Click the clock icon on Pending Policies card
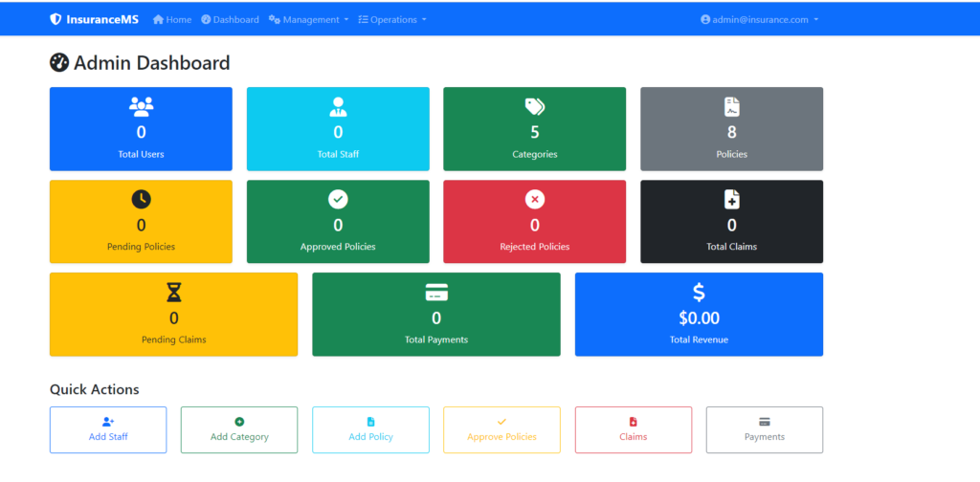The height and width of the screenshot is (482, 980). (x=142, y=199)
